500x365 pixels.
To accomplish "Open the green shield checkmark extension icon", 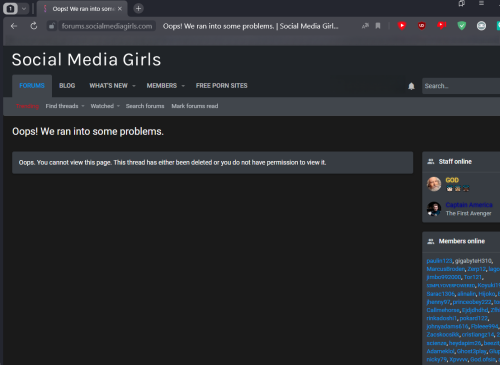I will (462, 26).
